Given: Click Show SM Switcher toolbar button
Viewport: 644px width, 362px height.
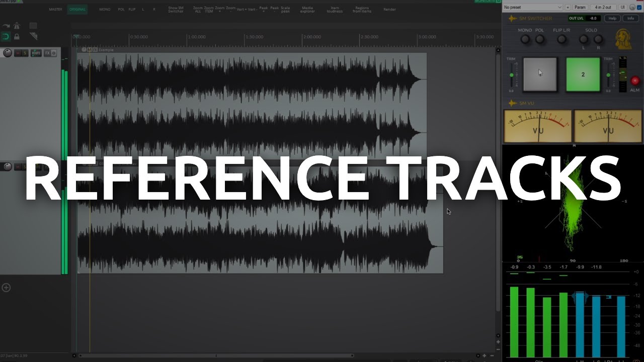Looking at the screenshot, I should click(176, 10).
